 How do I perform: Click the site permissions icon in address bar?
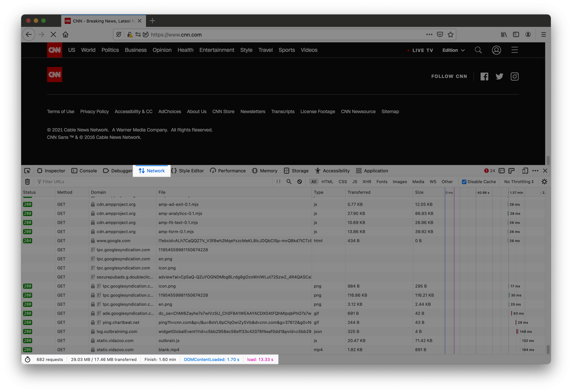[138, 35]
